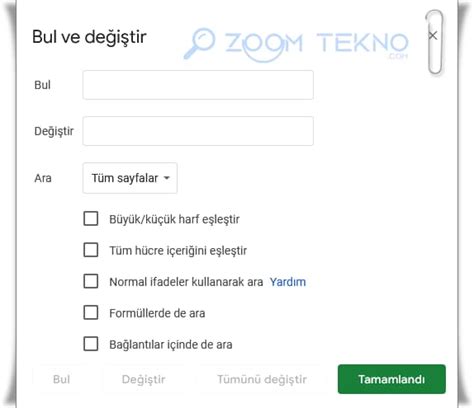The width and height of the screenshot is (474, 408).
Task: Click the Ara label next to dropdown
Action: (x=43, y=178)
